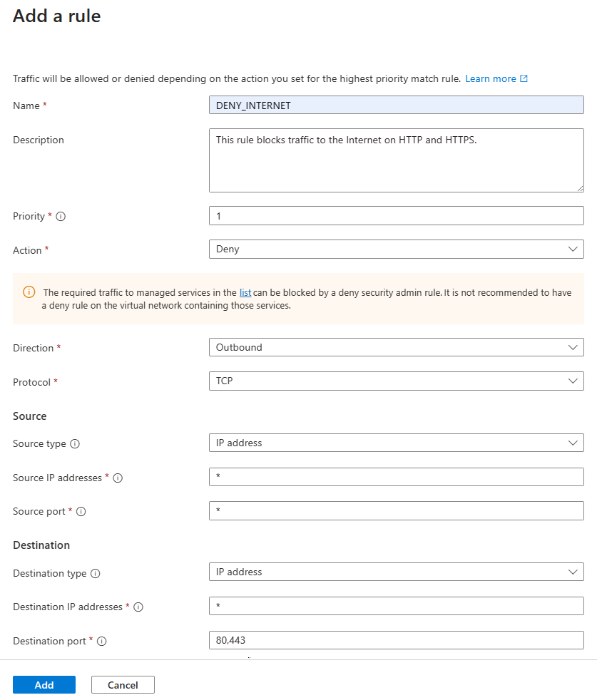597x700 pixels.
Task: View info tooltip for Destination port
Action: coord(101,641)
